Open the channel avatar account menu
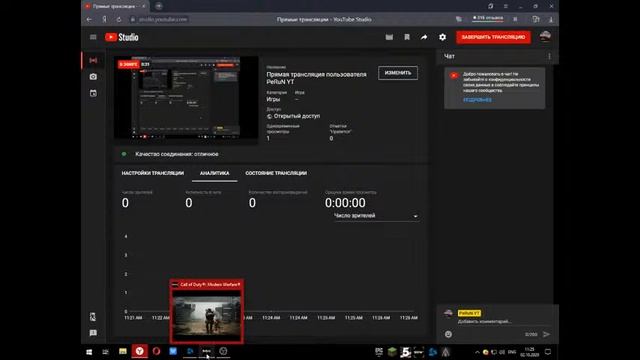 (x=545, y=37)
